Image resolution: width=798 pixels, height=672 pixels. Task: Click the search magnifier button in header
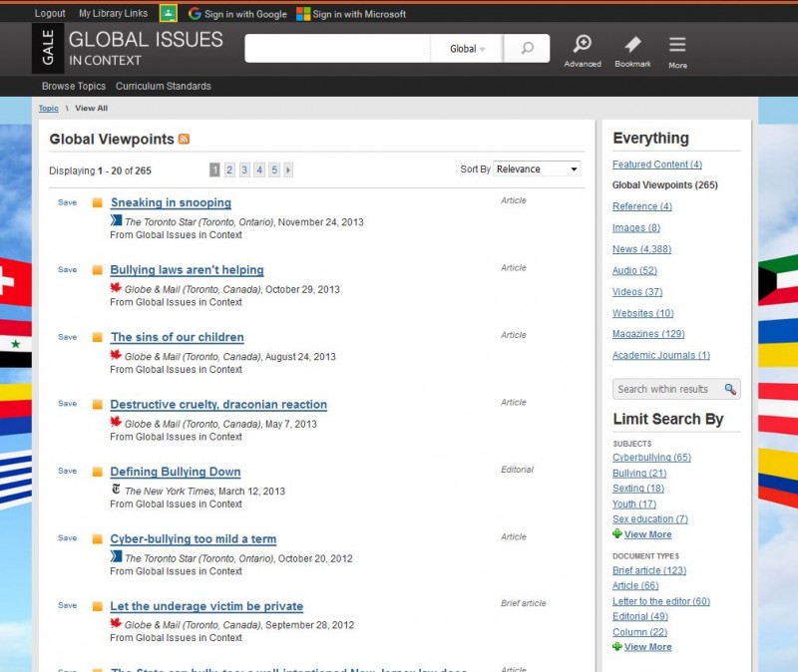[528, 48]
